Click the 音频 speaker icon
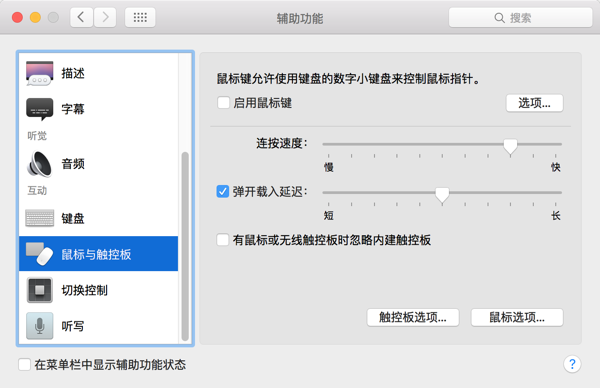This screenshot has width=600, height=388. (39, 164)
